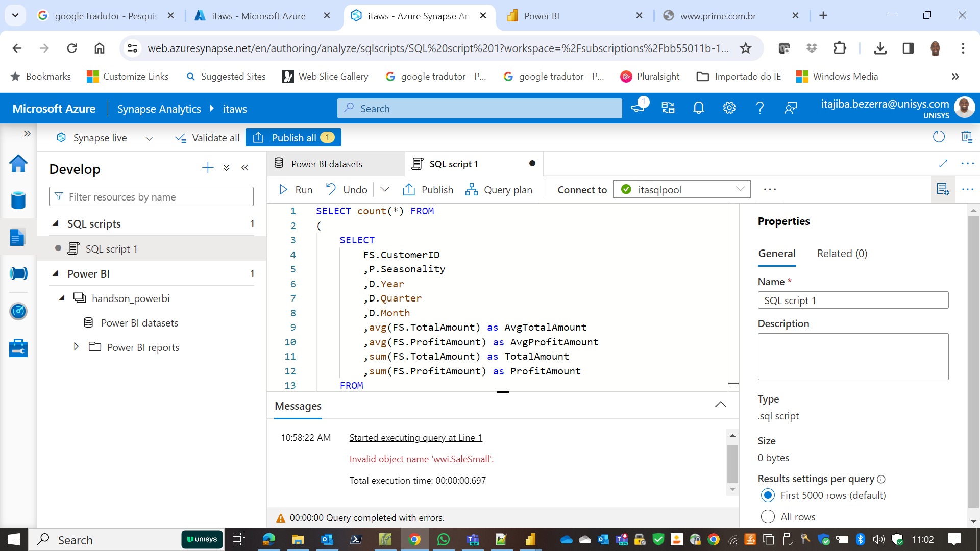
Task: Expand all Develop resources with double chevron
Action: tap(227, 168)
